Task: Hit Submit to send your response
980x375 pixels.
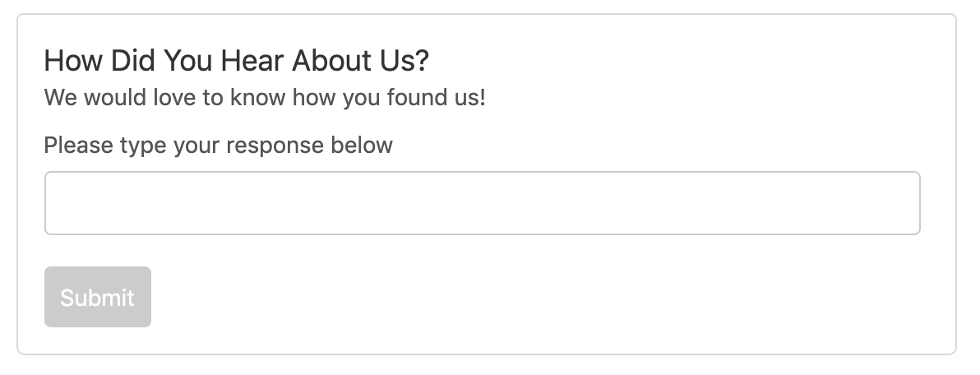Action: [x=98, y=297]
